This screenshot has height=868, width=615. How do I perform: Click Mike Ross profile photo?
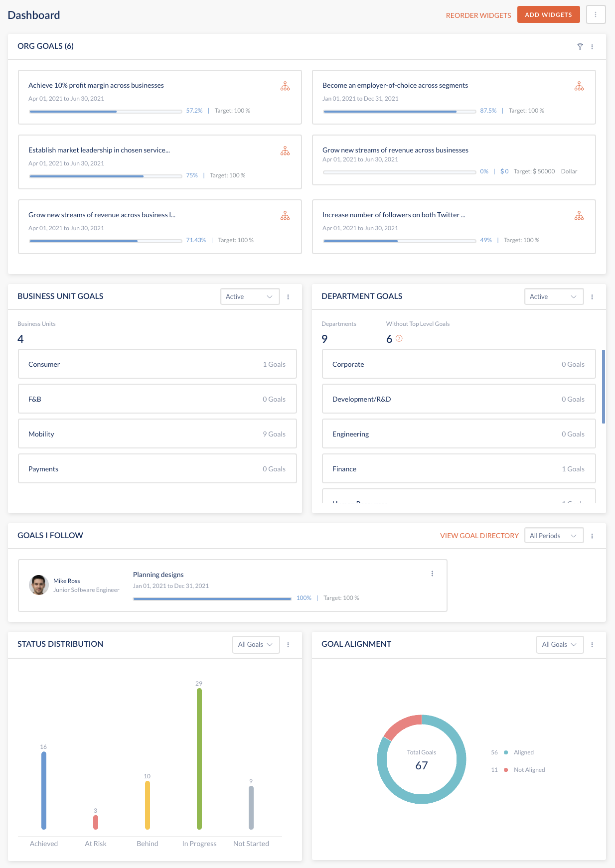coord(39,585)
